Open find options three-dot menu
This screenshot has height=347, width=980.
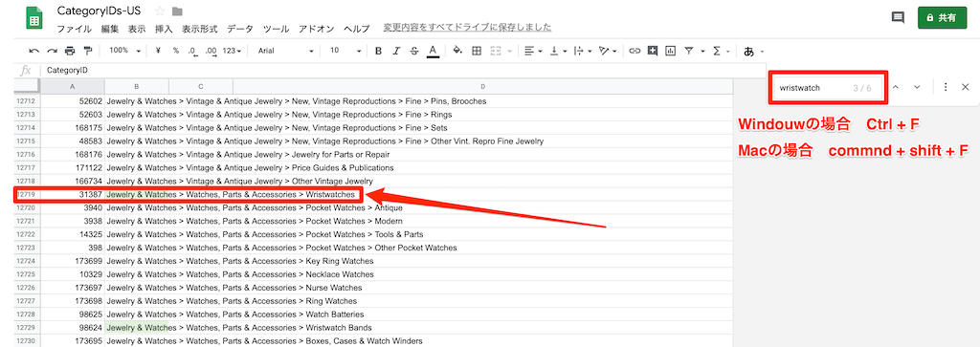coord(946,87)
